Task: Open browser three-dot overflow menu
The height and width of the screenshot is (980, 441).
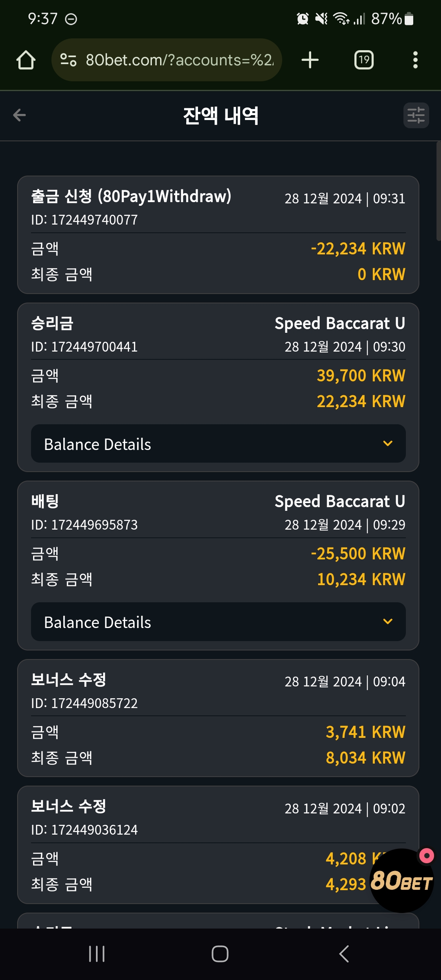Action: [x=415, y=60]
